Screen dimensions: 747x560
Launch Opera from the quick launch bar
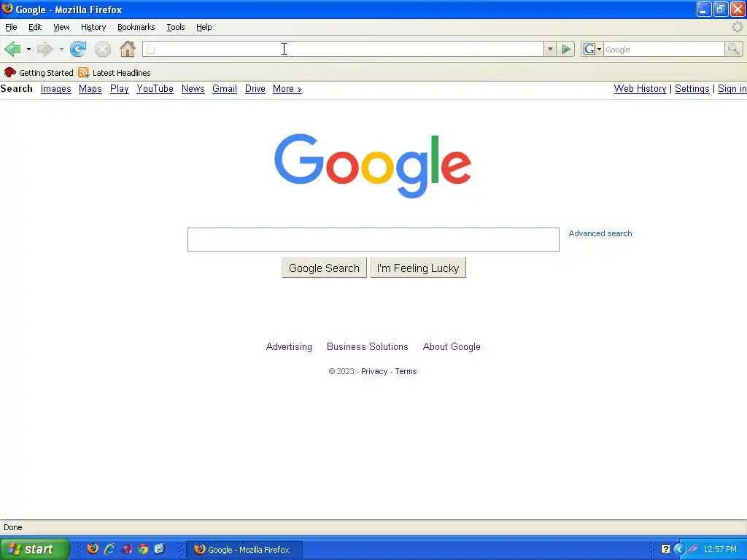[127, 549]
